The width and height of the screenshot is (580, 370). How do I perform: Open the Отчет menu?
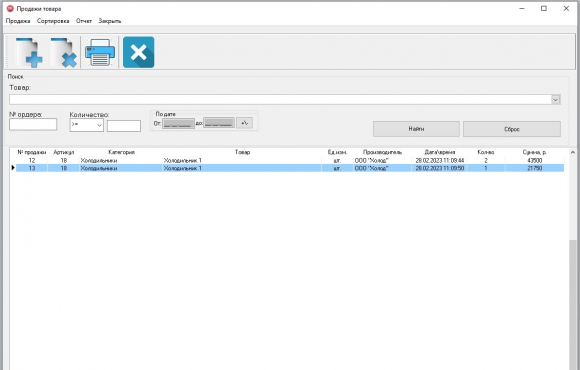[84, 21]
